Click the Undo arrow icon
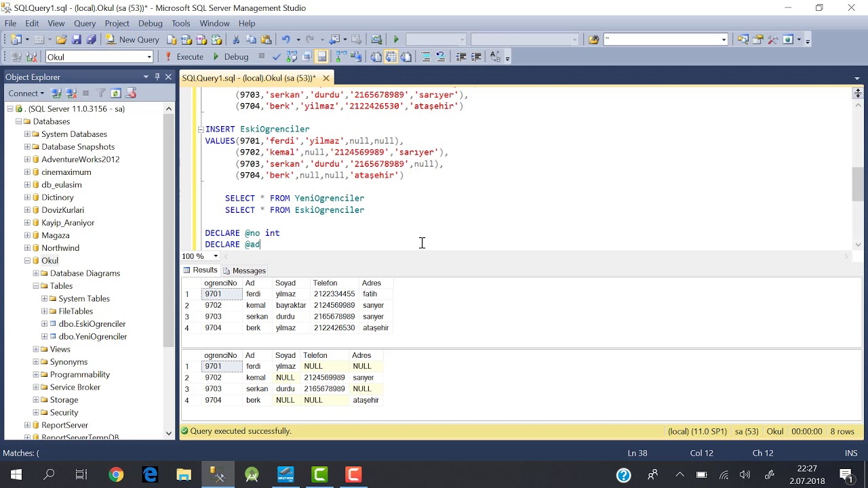The width and height of the screenshot is (868, 488). (285, 39)
